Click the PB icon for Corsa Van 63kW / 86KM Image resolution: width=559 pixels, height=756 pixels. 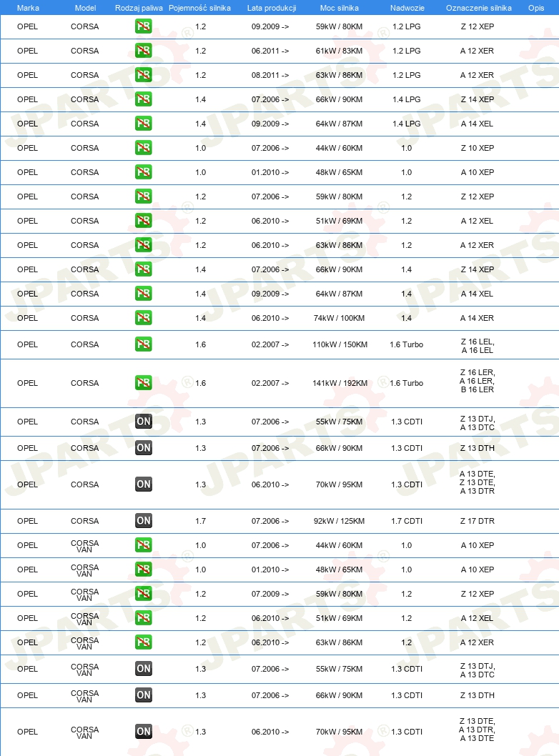click(x=143, y=642)
